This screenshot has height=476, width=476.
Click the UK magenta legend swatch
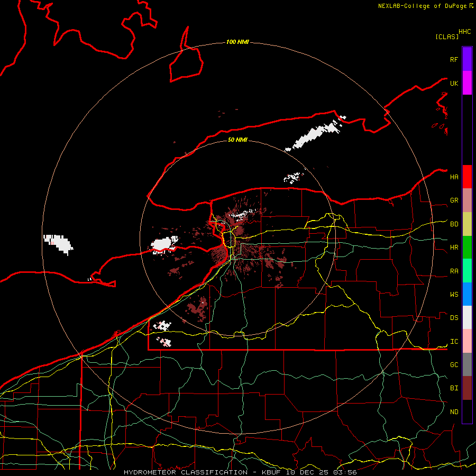[467, 83]
